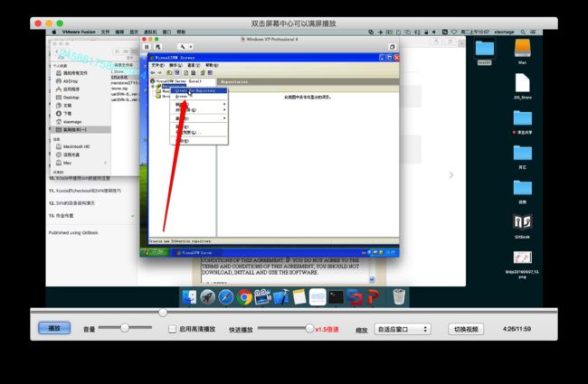Open Terminal from the Dock

(336, 297)
